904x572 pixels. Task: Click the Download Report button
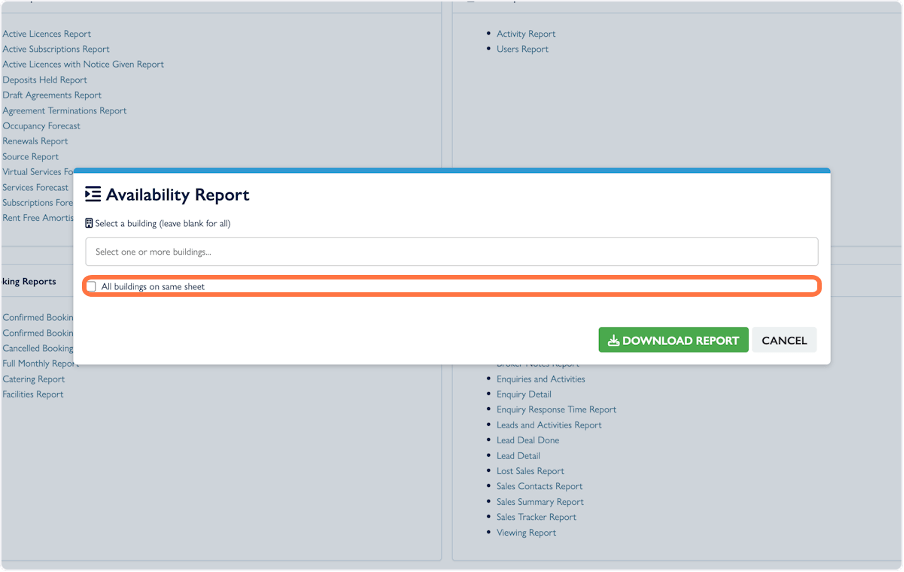pos(673,340)
